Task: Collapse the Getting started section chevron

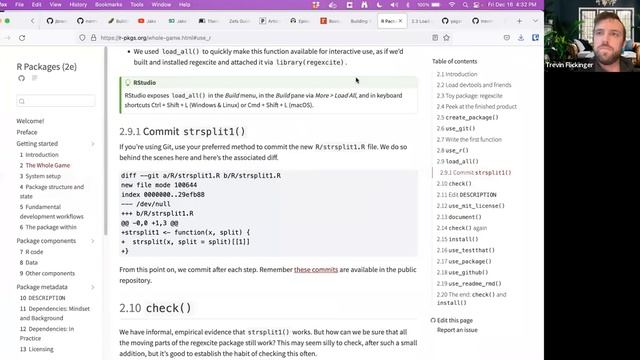Action: [93, 144]
